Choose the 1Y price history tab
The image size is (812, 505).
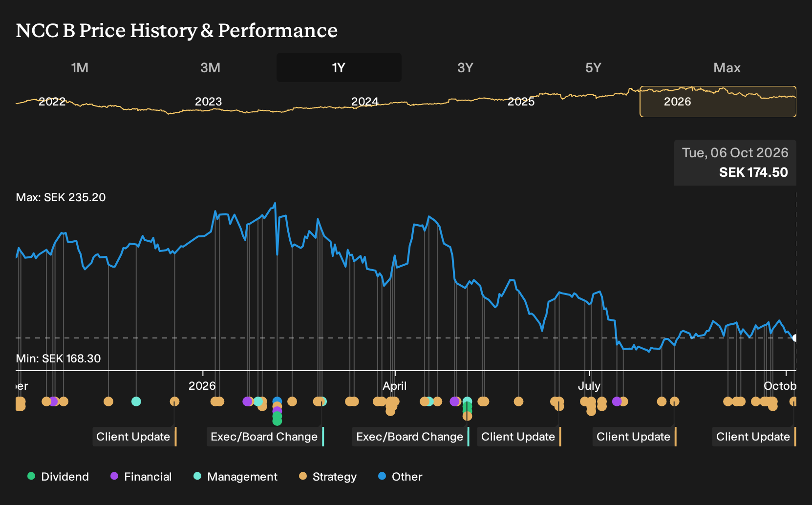tap(339, 67)
